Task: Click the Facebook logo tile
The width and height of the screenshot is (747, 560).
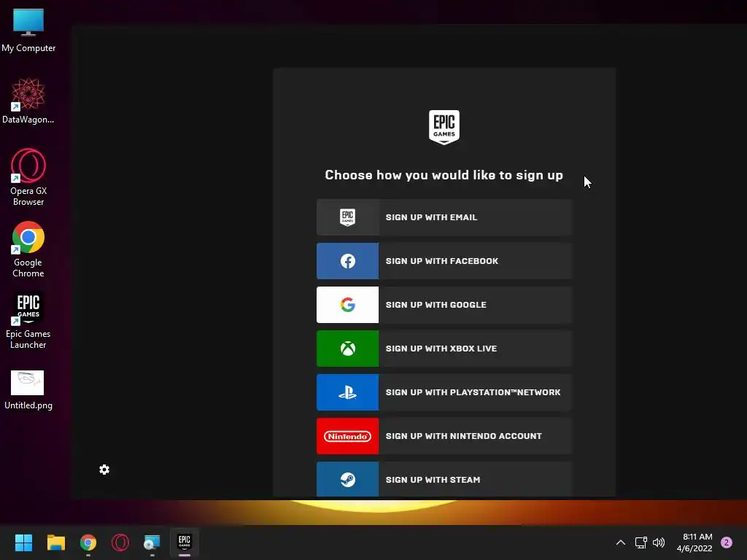Action: (x=348, y=261)
